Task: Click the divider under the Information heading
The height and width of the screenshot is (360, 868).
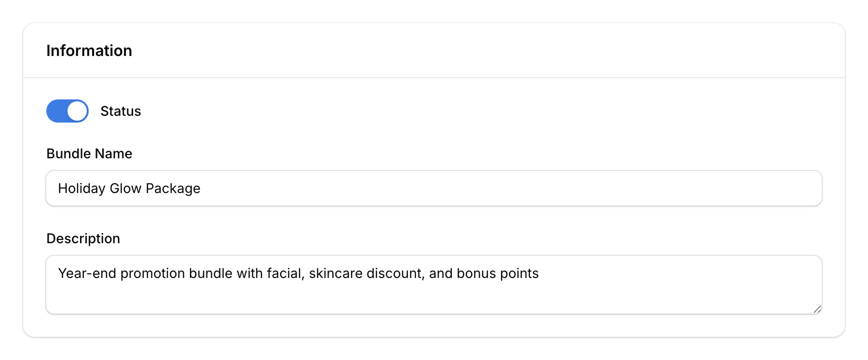Action: pyautogui.click(x=434, y=75)
